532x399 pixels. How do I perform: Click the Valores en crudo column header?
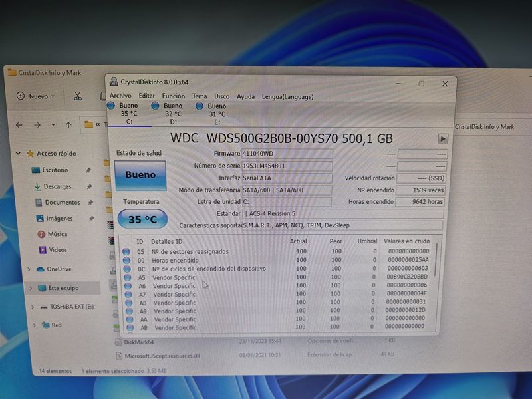click(x=406, y=241)
